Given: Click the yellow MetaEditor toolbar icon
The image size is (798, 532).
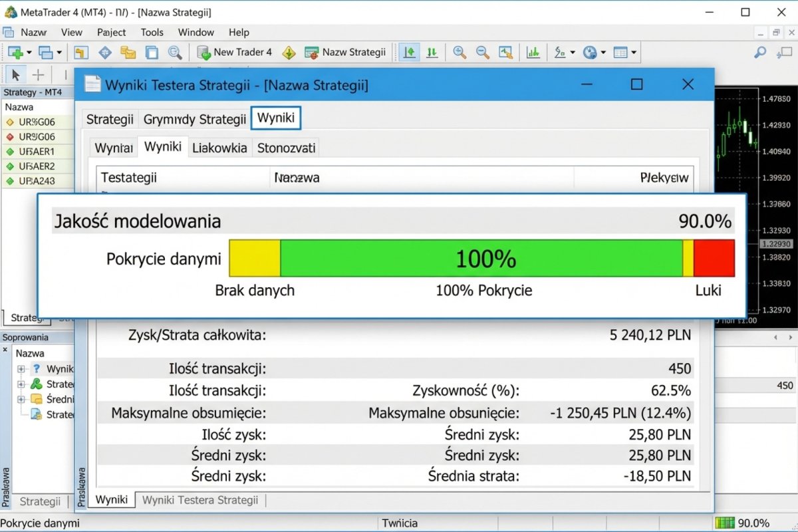Looking at the screenshot, I should coord(289,52).
